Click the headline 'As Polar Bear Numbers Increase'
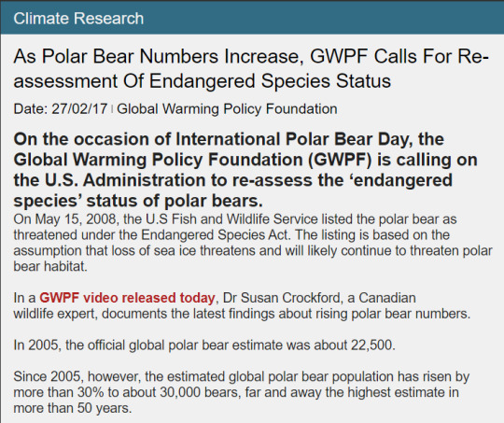This screenshot has width=504, height=423. click(x=159, y=56)
